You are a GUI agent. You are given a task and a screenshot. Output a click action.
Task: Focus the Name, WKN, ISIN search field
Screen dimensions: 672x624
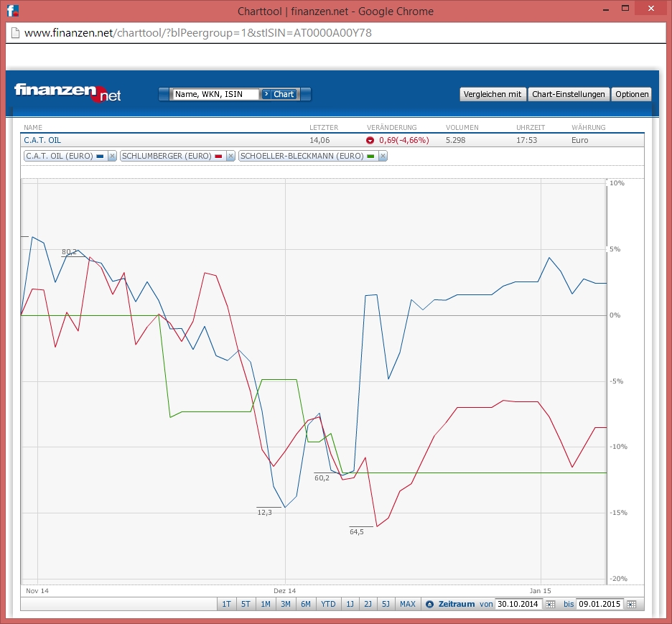215,94
